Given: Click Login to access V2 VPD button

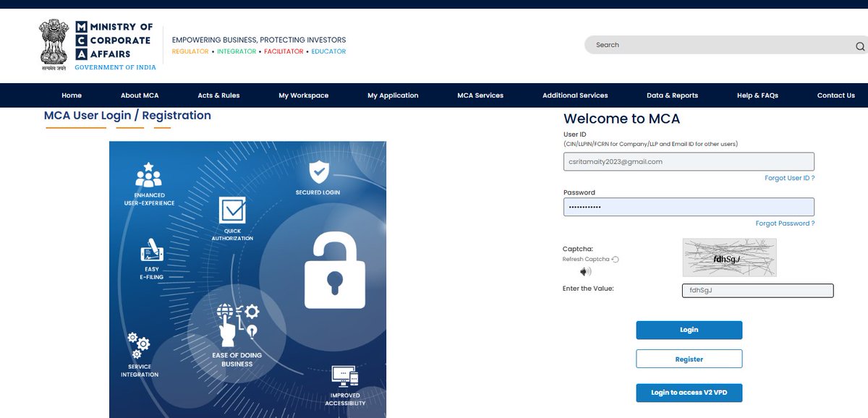Looking at the screenshot, I should pos(689,393).
